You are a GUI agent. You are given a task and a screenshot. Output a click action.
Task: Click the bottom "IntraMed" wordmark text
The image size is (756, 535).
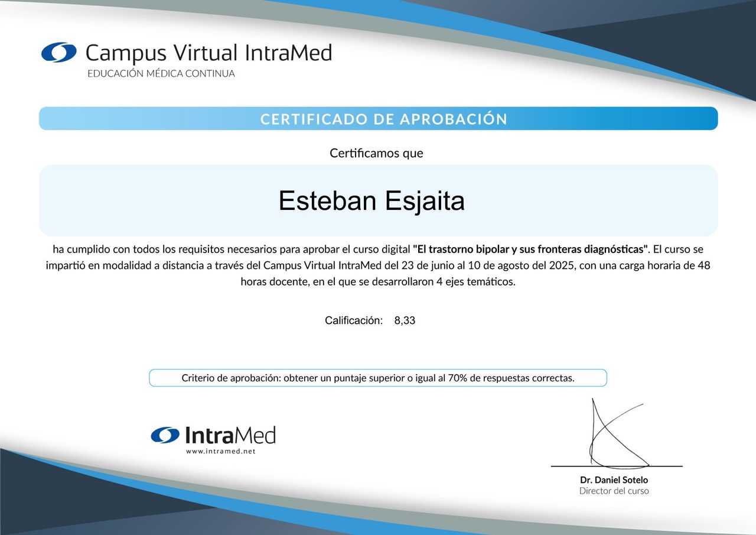coord(230,436)
